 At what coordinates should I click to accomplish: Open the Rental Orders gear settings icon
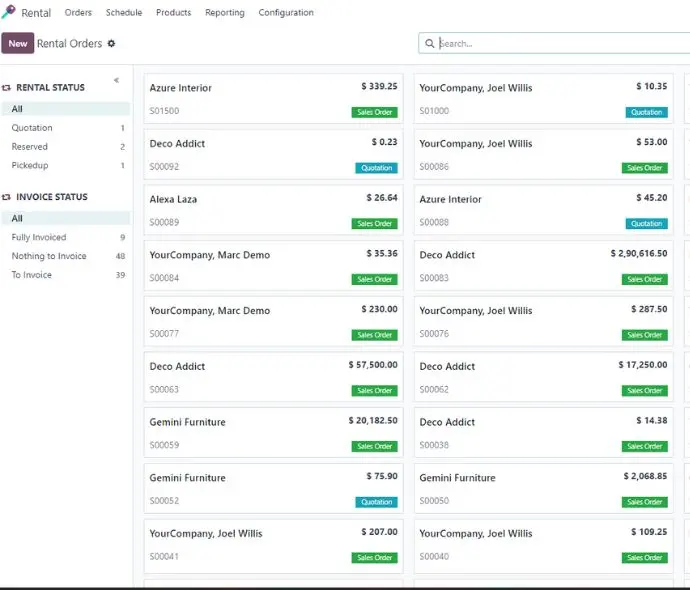coord(111,44)
